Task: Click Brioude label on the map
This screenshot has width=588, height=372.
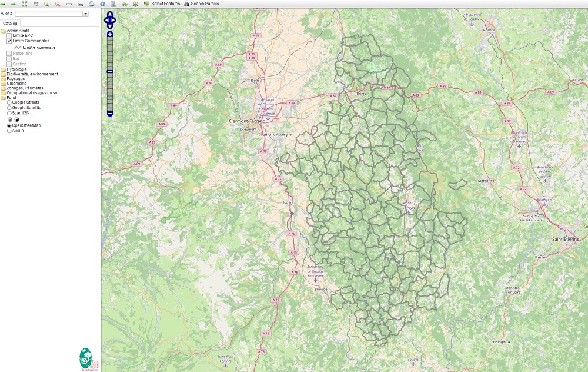Action: click(x=321, y=289)
